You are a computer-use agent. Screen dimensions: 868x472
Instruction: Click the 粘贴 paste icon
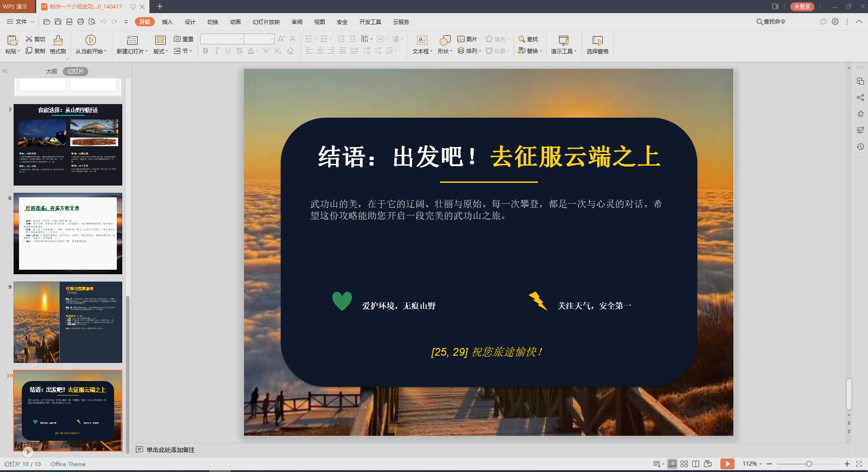12,40
